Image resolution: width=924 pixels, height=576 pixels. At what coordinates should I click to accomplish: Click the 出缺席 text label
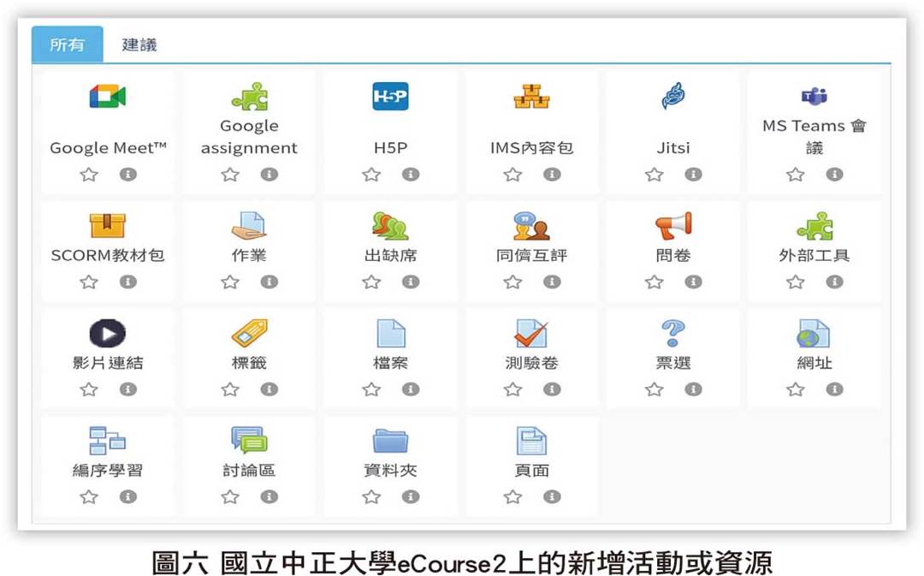point(390,255)
